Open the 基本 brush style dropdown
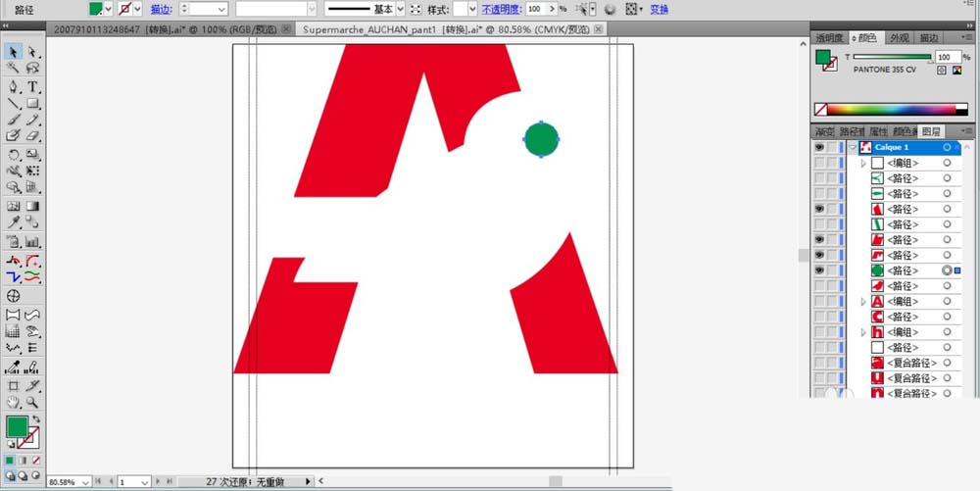 pos(401,9)
